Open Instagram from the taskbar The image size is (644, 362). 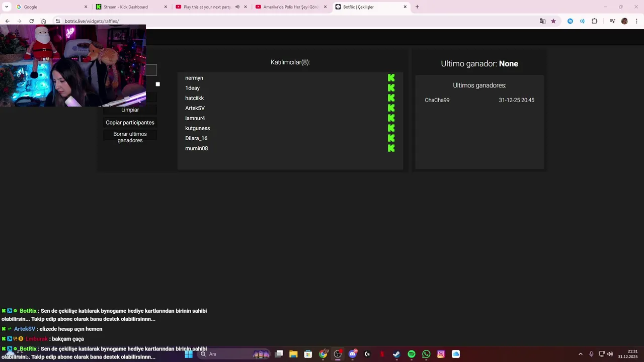coord(441,354)
